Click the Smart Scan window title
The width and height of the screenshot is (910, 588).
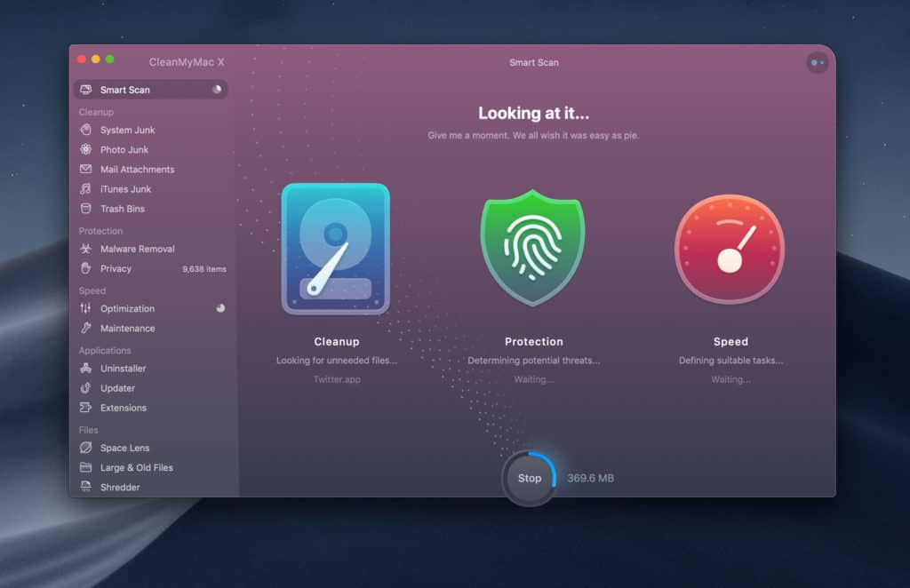pos(533,62)
